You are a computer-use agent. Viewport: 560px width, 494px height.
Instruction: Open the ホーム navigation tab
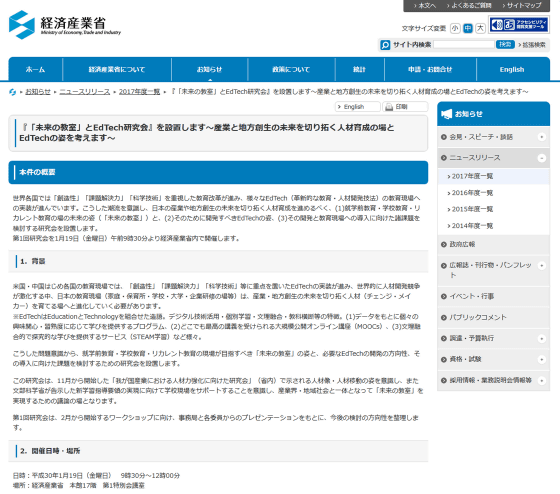tap(35, 69)
